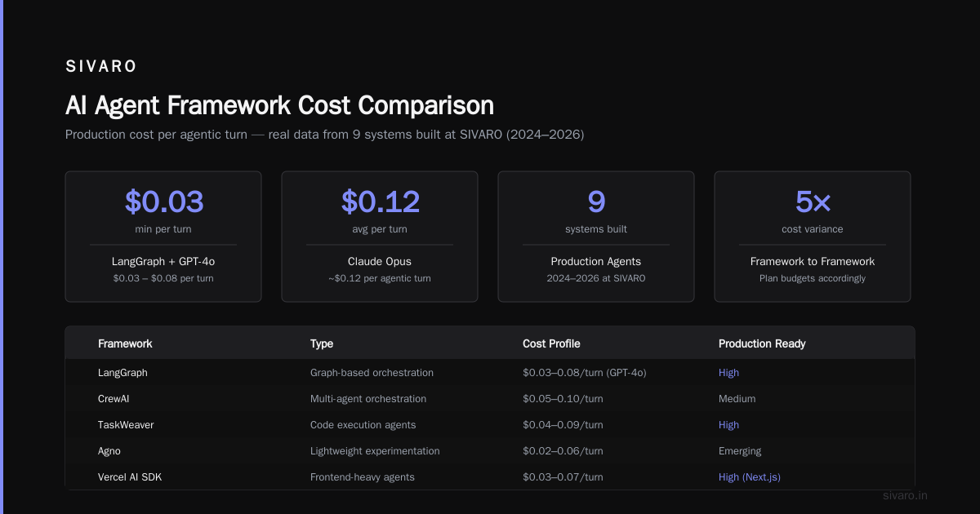The width and height of the screenshot is (980, 514).
Task: Click LangGraph's High readiness label
Action: click(x=728, y=373)
